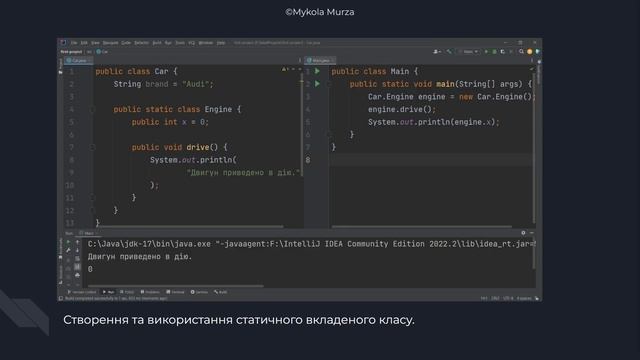Place cursor on empty line 8 of Main.java

pyautogui.click(x=431, y=160)
